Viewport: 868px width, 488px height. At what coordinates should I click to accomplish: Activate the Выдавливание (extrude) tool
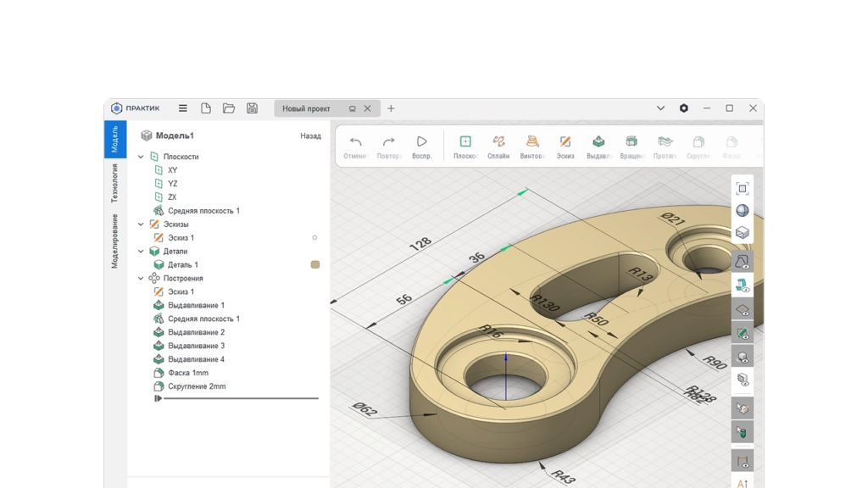(x=598, y=141)
